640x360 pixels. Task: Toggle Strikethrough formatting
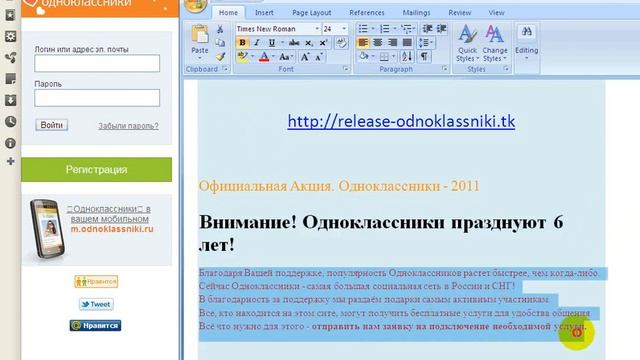(294, 43)
